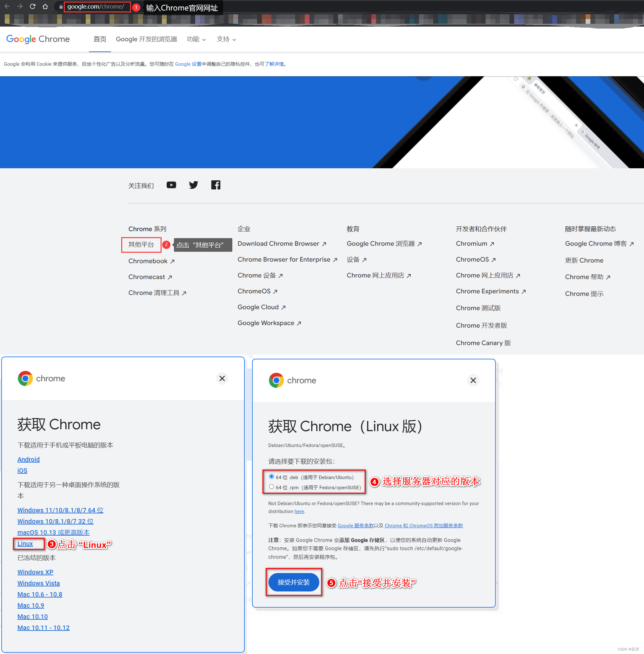Open Chrome 和 ChromeOS 附加服务条款 link
This screenshot has width=644, height=654.
point(424,525)
